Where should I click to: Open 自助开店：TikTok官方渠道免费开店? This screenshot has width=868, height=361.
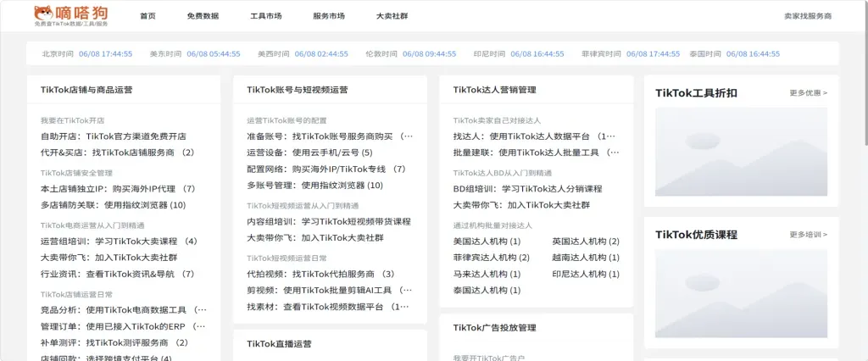(x=113, y=136)
